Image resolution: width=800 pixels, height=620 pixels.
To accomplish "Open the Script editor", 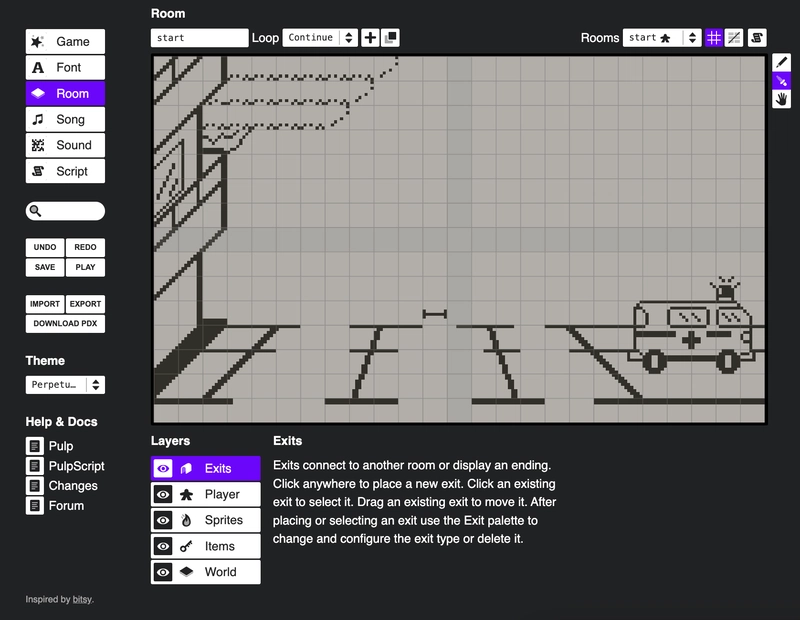I will point(65,171).
